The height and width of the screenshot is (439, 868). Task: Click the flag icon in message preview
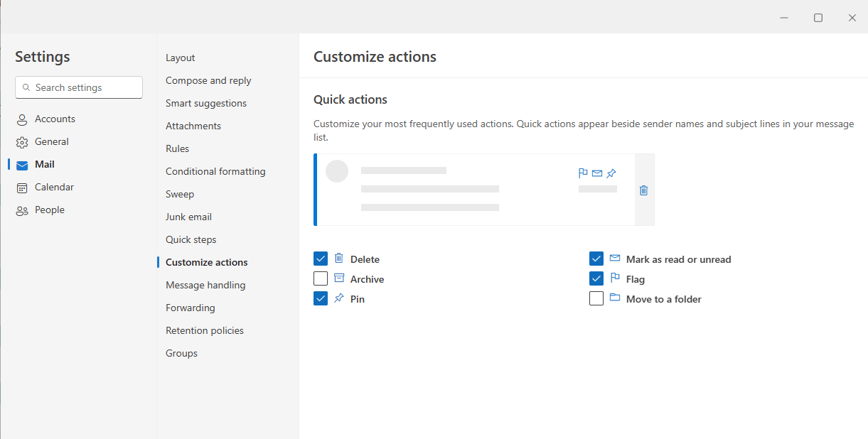pos(583,173)
